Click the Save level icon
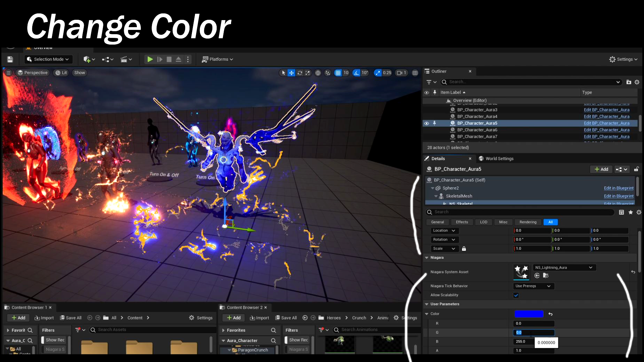 pos(10,59)
